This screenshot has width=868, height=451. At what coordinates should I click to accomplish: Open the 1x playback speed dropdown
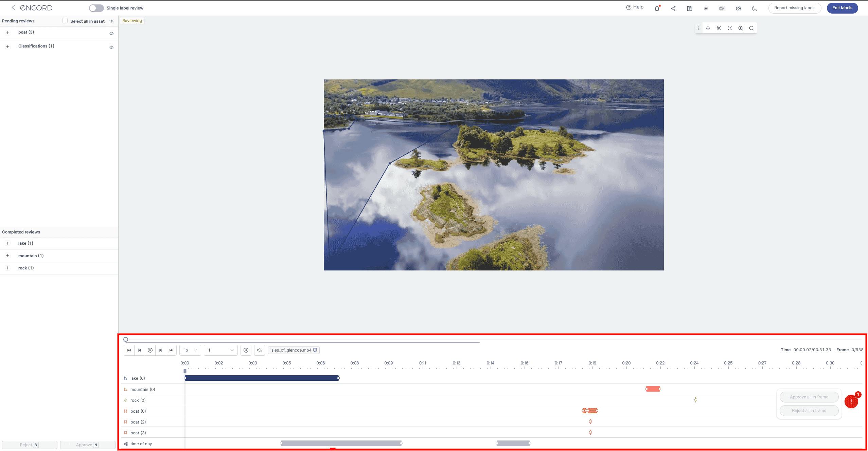190,350
